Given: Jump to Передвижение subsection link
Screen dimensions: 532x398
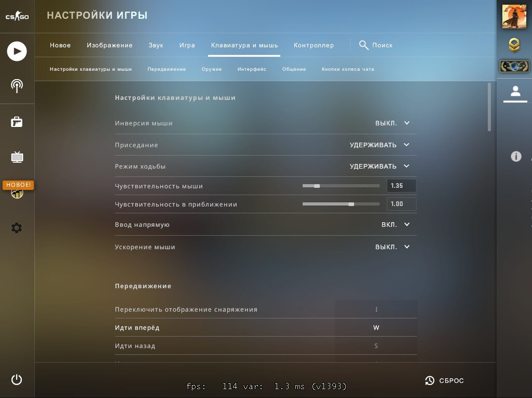Looking at the screenshot, I should tap(166, 69).
